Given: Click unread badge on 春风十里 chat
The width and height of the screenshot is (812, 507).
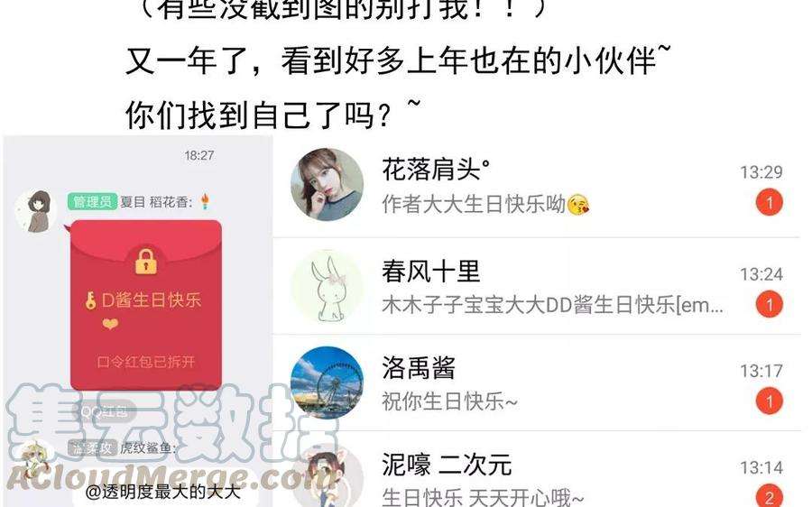Looking at the screenshot, I should [x=769, y=304].
